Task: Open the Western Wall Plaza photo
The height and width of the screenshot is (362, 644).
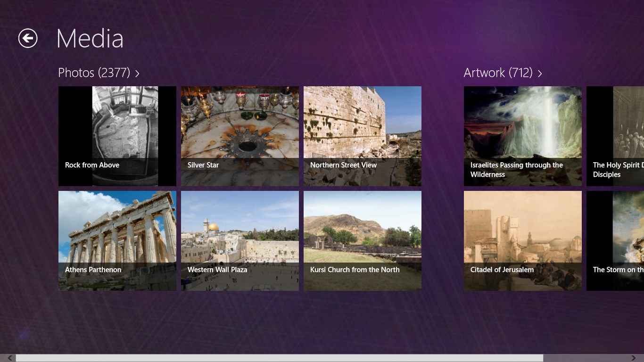Action: coord(240,241)
